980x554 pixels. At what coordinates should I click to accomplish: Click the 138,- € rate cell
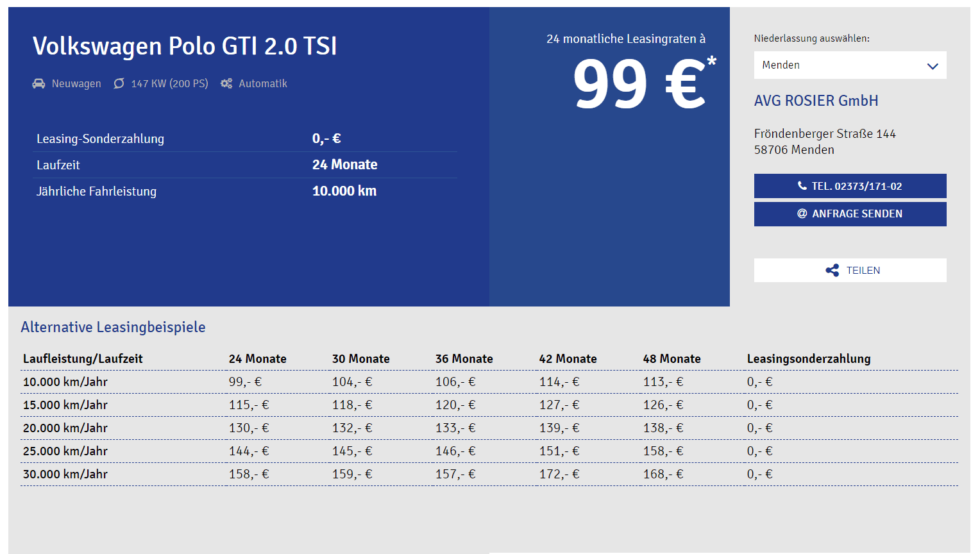(x=663, y=428)
